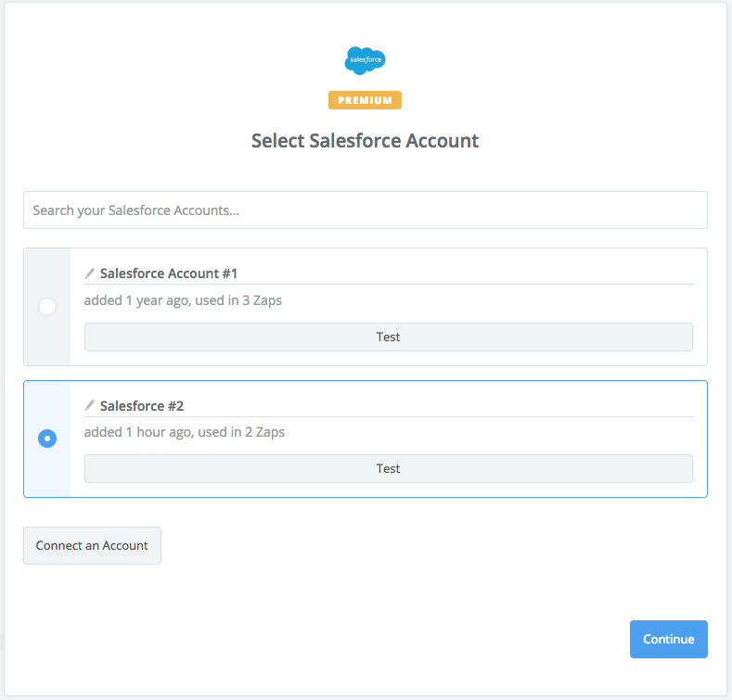Click the 'used in 3 Zaps' text
732x700 pixels.
[x=238, y=300]
